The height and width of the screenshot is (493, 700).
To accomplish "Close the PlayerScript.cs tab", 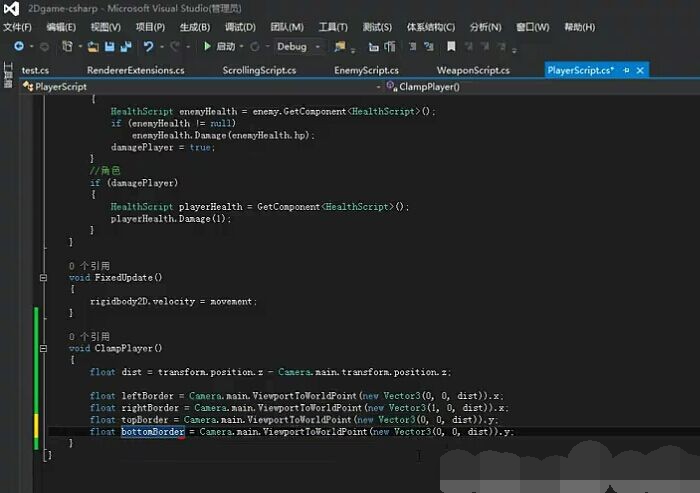I will click(x=640, y=70).
